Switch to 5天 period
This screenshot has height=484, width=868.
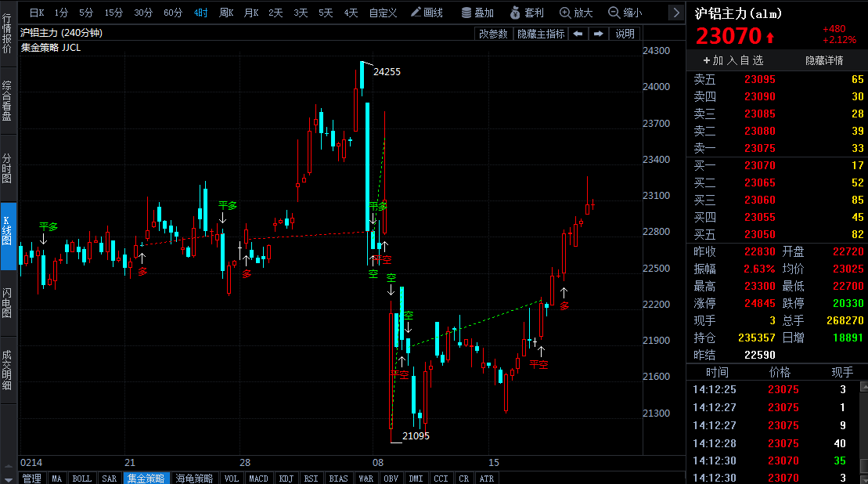(x=326, y=13)
